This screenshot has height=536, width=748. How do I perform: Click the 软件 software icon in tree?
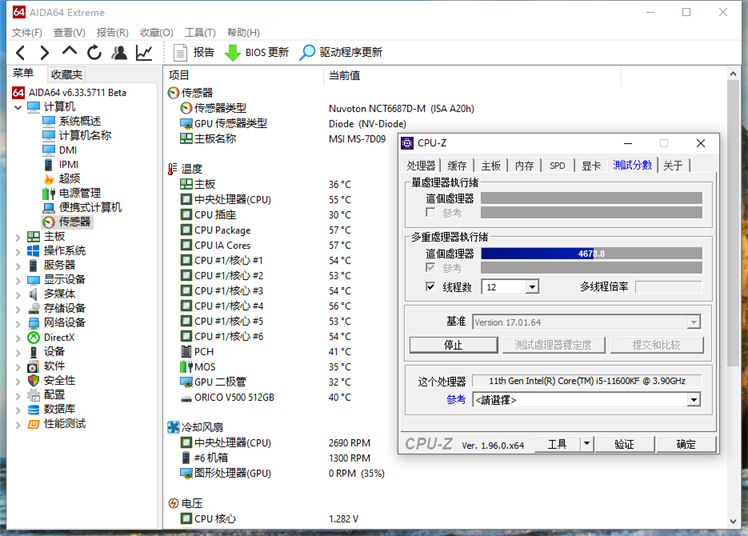[x=33, y=366]
